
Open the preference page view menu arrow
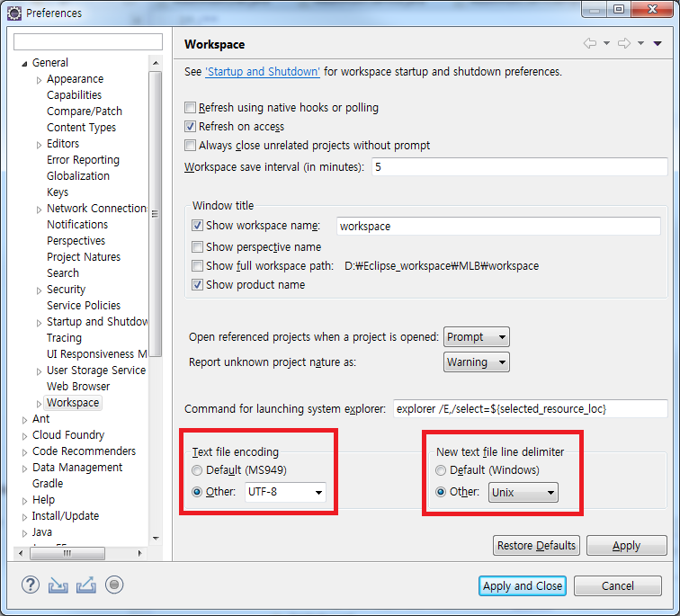[658, 43]
